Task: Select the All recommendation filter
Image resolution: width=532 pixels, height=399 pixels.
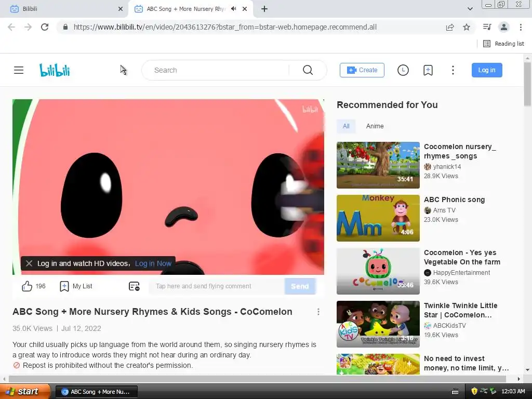Action: click(x=346, y=126)
